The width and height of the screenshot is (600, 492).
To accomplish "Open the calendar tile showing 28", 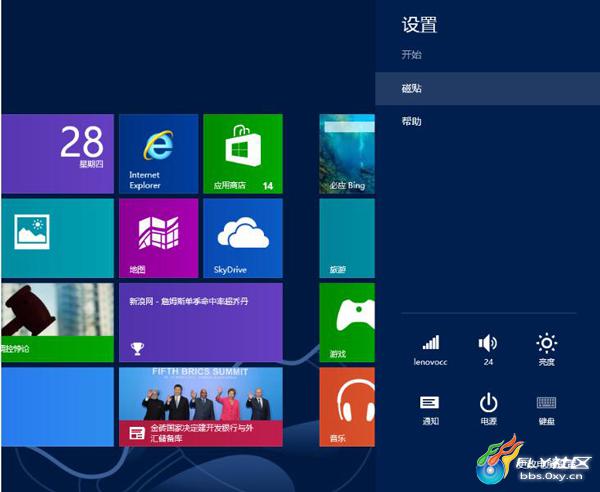I will click(57, 154).
